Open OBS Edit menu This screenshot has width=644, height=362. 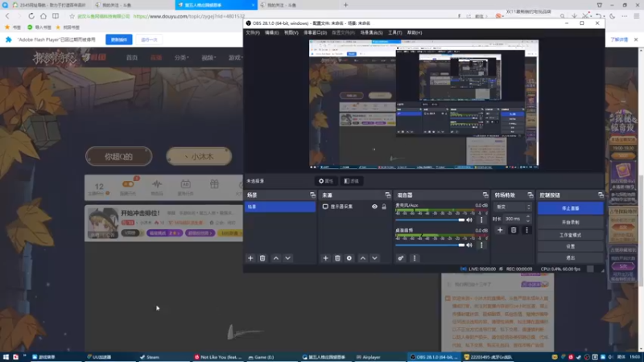point(271,32)
